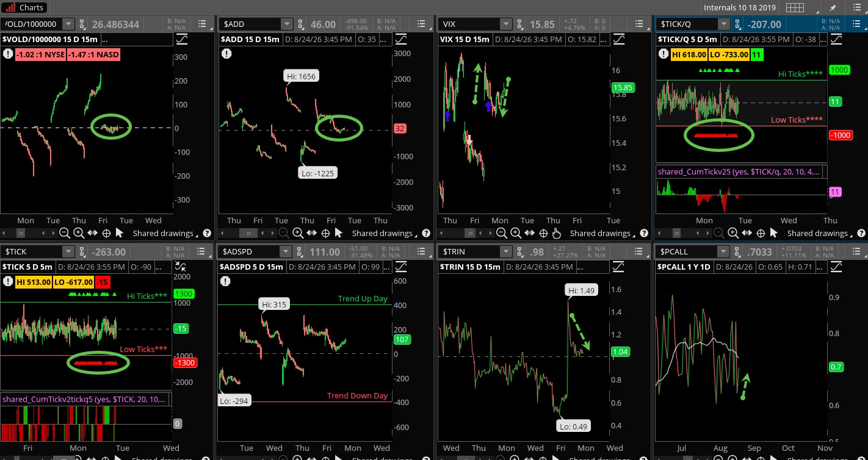This screenshot has height=460, width=868.
Task: Click the Internals 10 18 2019 workspace name
Action: pos(740,8)
